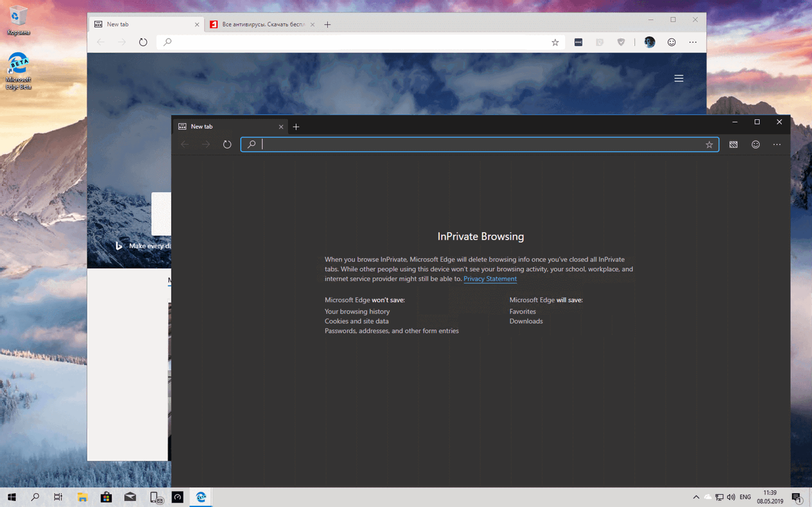
Task: Open the Action Center notifications icon
Action: [x=797, y=497]
